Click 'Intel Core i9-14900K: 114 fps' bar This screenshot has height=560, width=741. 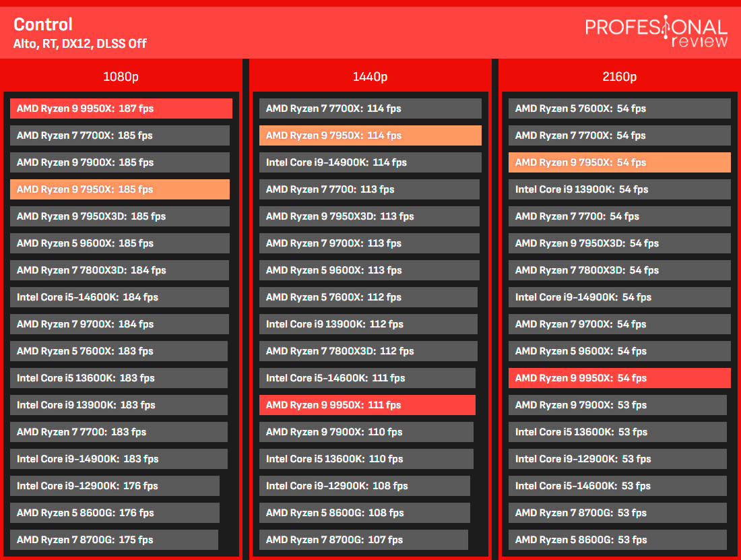[x=370, y=162]
